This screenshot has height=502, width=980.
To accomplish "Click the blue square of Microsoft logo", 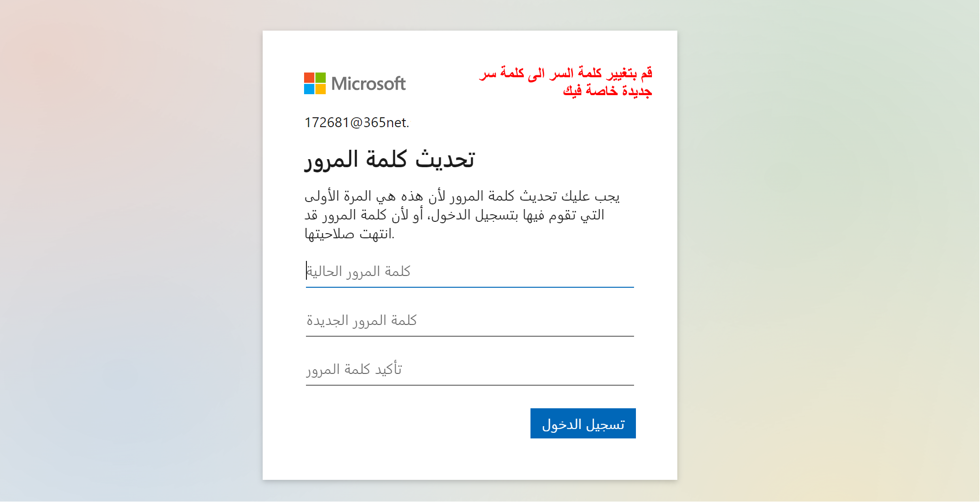I will [x=309, y=89].
